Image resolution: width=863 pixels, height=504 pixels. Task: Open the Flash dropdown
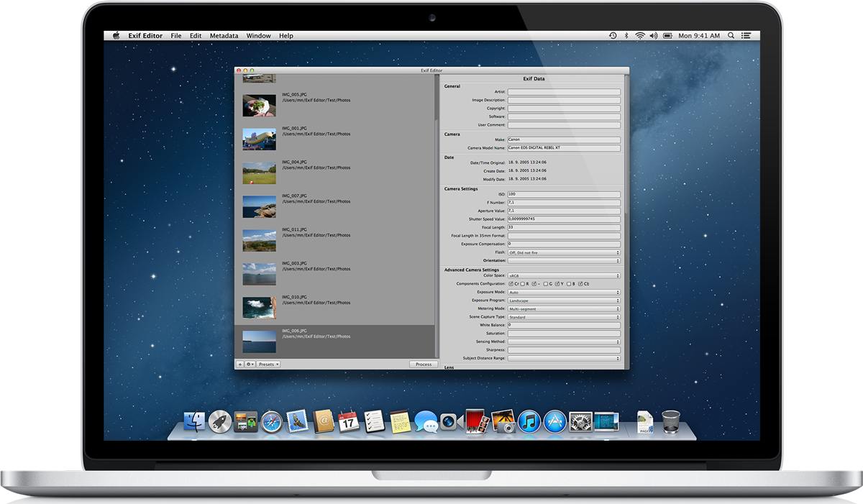(x=564, y=252)
